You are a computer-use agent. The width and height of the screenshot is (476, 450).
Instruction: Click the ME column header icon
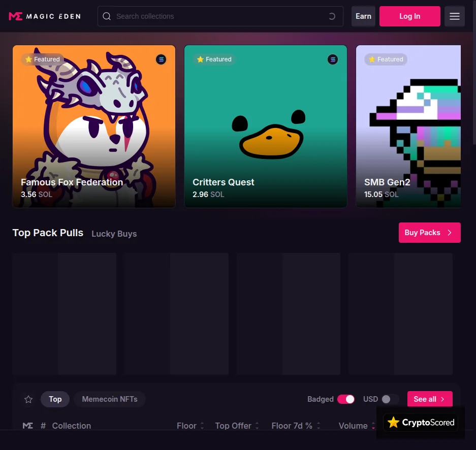pos(27,426)
